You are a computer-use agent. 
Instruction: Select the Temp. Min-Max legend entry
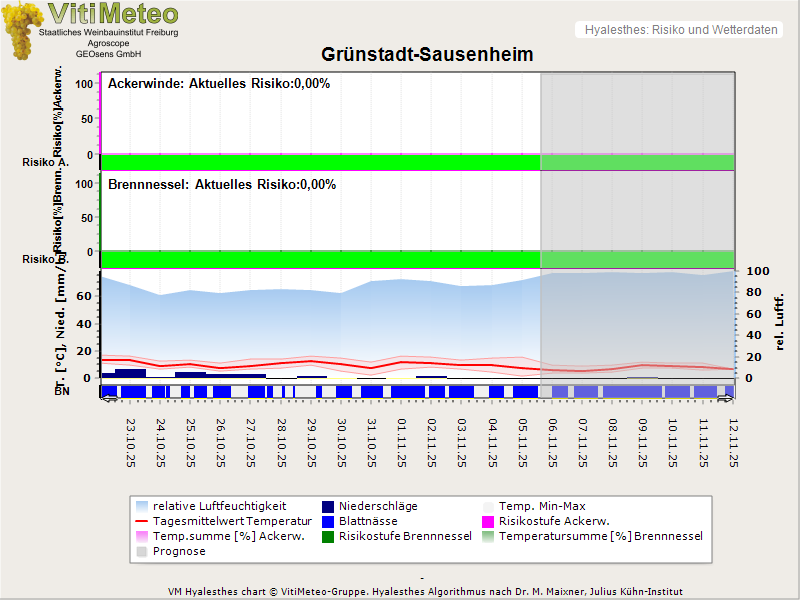541,507
